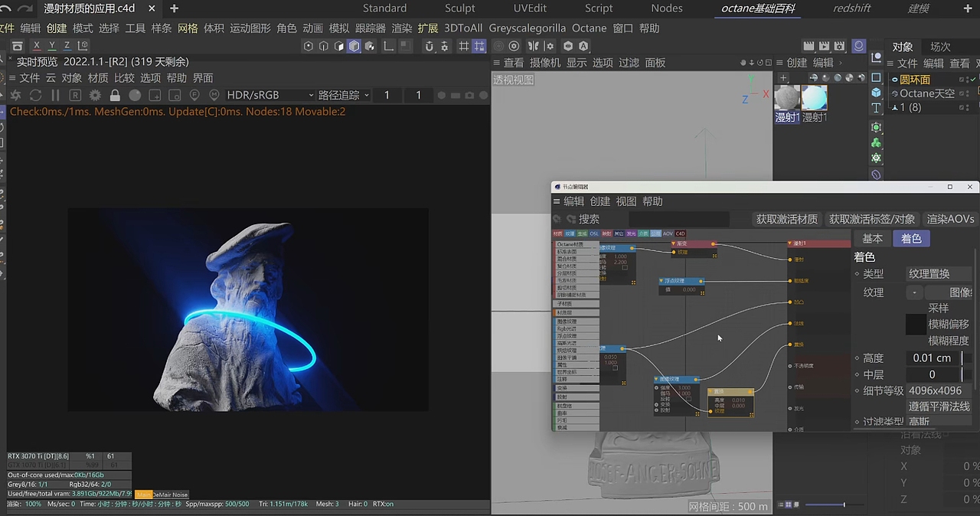Open 细节等级 dropdown showing 4096x4096
Screen dimensions: 980x516
939,390
